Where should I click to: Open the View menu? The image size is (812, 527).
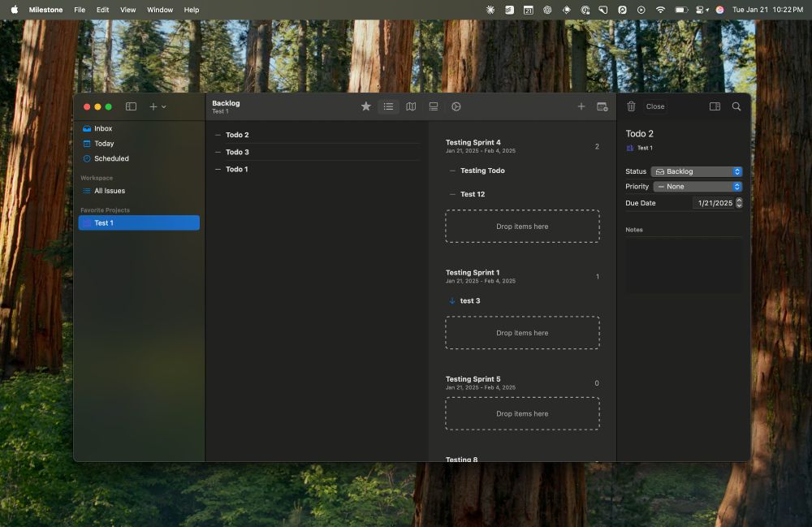(x=128, y=10)
